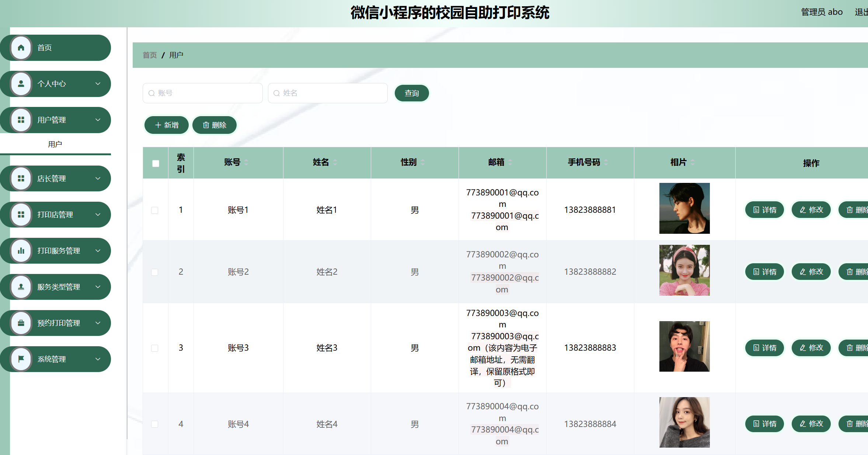Click the 预约打印管理 briefcase icon
The width and height of the screenshot is (868, 455).
point(21,323)
